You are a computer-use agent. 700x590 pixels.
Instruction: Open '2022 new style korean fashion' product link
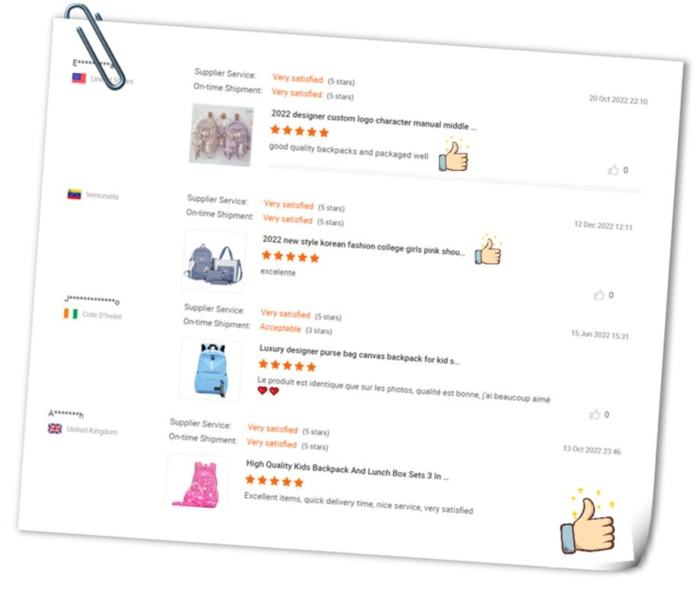[x=364, y=246]
